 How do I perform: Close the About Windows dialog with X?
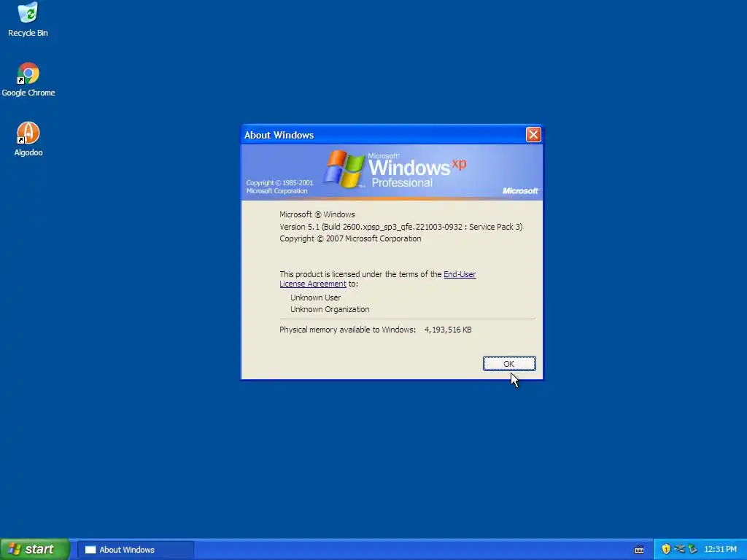click(x=533, y=135)
